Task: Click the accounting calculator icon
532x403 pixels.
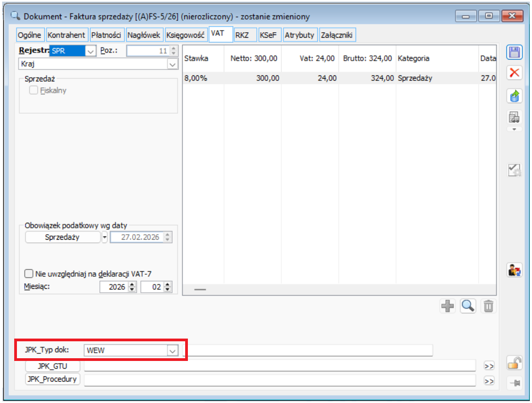Action: pyautogui.click(x=514, y=117)
